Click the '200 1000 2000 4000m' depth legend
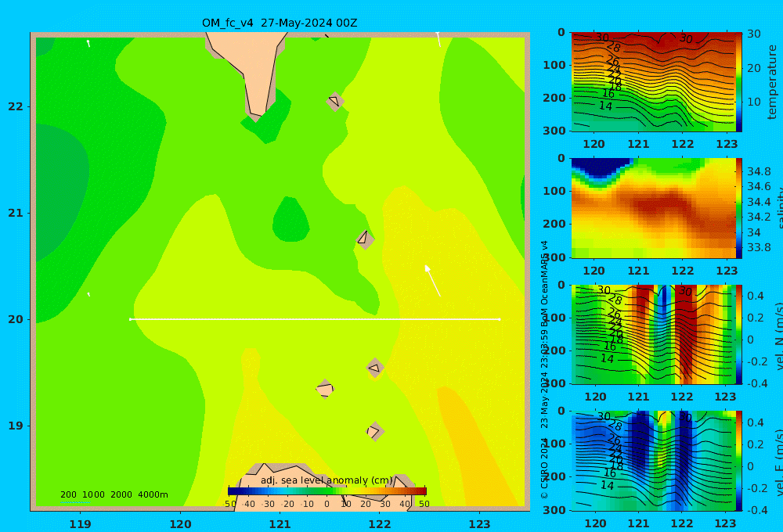Image resolution: width=783 pixels, height=532 pixels. (114, 494)
